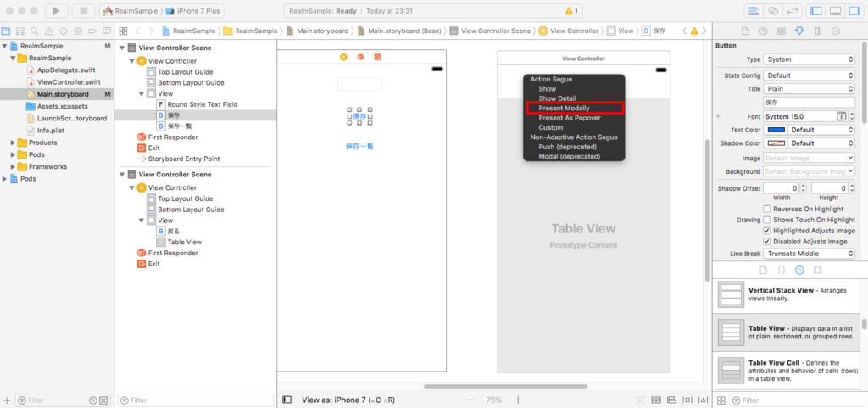Screen dimensions: 868x408
Task: Show the Media library
Action: tap(818, 270)
